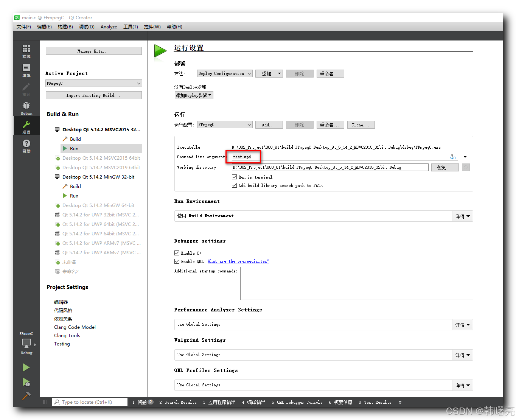
Task: Expand Valgrind Settings 详情 details
Action: (462, 355)
